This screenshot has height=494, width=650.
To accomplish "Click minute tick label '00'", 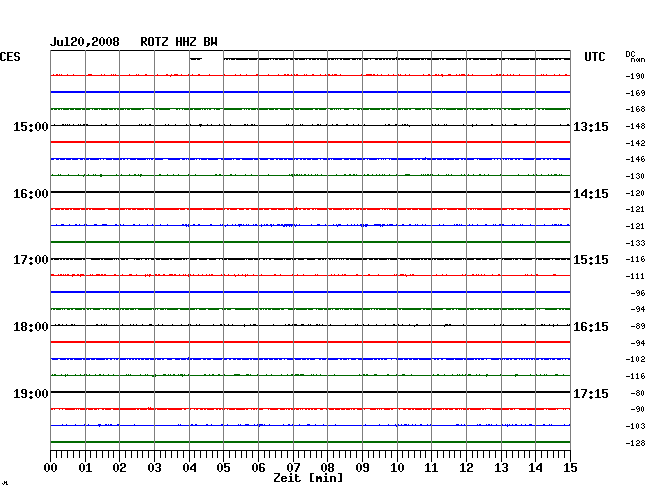I will (x=51, y=468).
